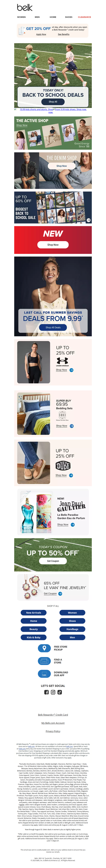Click the Facebook social icon
The height and width of the screenshot is (868, 106).
pos(46,692)
